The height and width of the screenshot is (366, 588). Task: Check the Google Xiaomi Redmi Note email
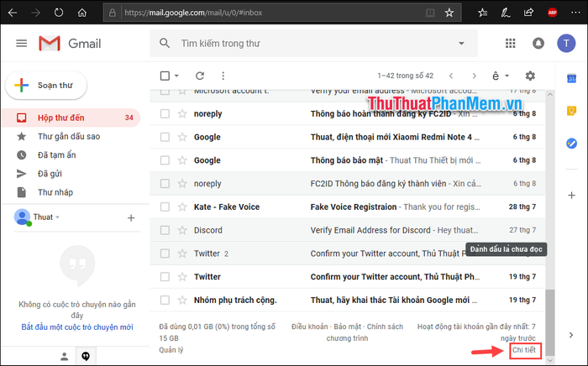(165, 137)
